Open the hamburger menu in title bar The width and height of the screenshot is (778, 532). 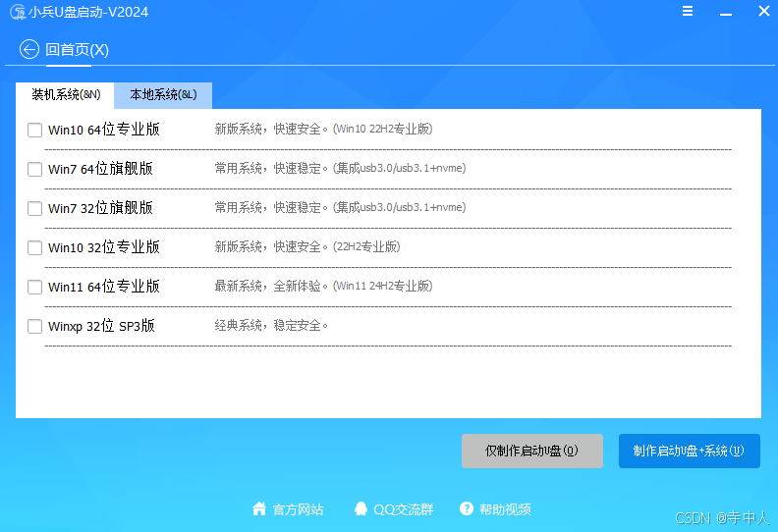[x=688, y=11]
